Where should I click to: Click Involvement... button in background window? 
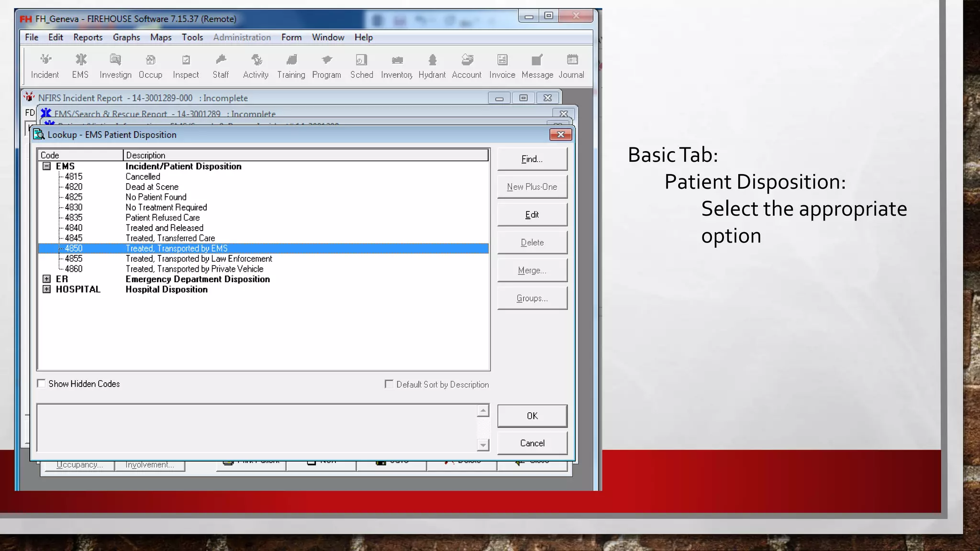[x=150, y=465]
